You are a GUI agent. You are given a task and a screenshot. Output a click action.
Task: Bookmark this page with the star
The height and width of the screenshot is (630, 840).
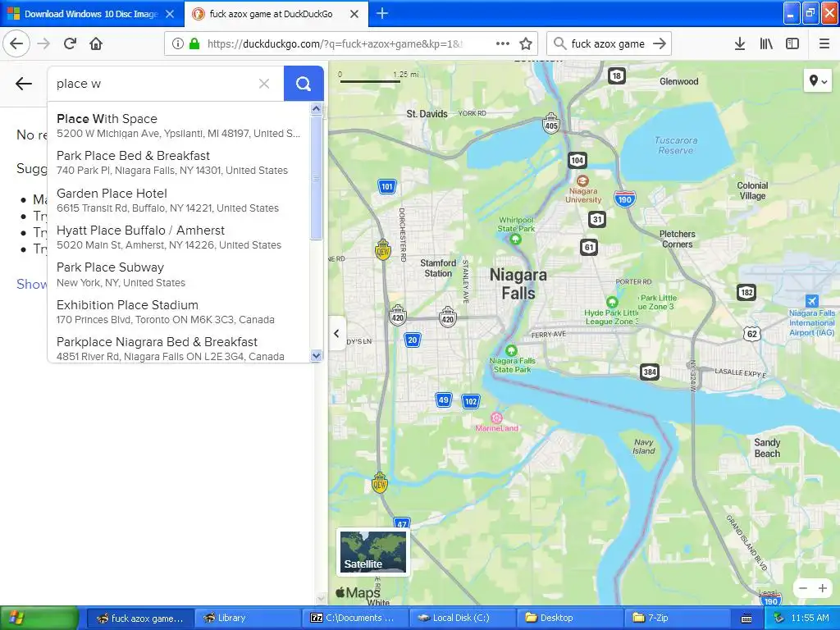(x=526, y=43)
